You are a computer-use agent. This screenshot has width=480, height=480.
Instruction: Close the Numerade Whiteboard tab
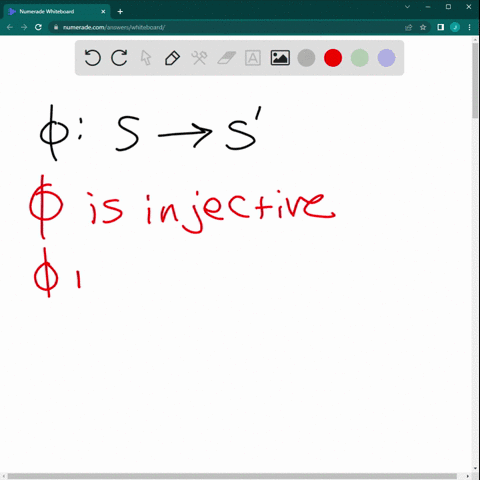103,12
